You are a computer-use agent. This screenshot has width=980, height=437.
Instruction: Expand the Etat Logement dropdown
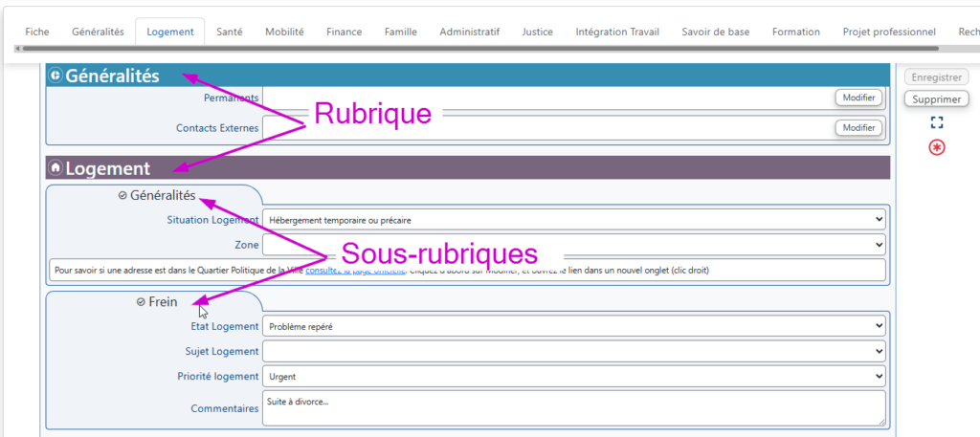[574, 326]
